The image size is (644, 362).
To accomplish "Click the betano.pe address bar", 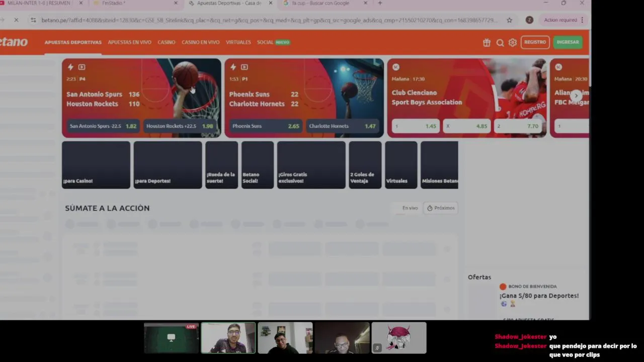I will [x=269, y=20].
